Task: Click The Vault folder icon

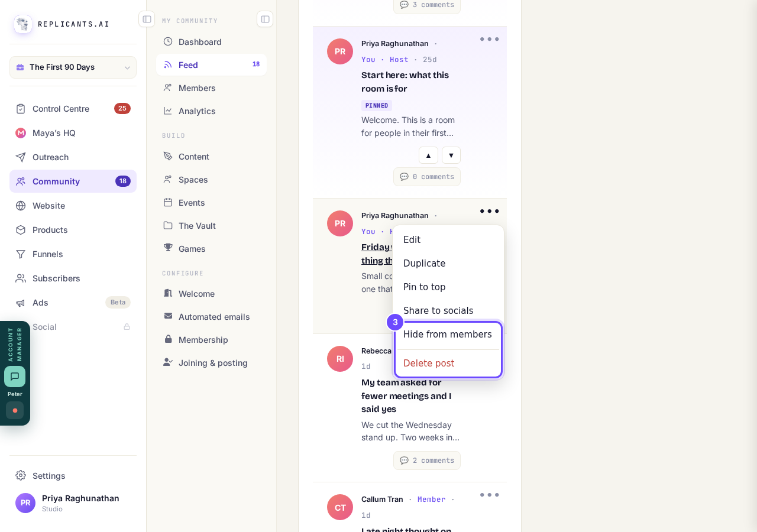Action: tap(168, 225)
